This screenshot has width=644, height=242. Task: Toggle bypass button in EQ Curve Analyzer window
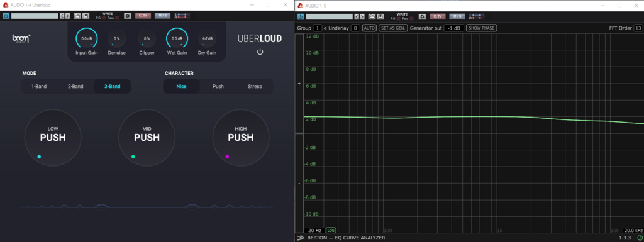300,16
